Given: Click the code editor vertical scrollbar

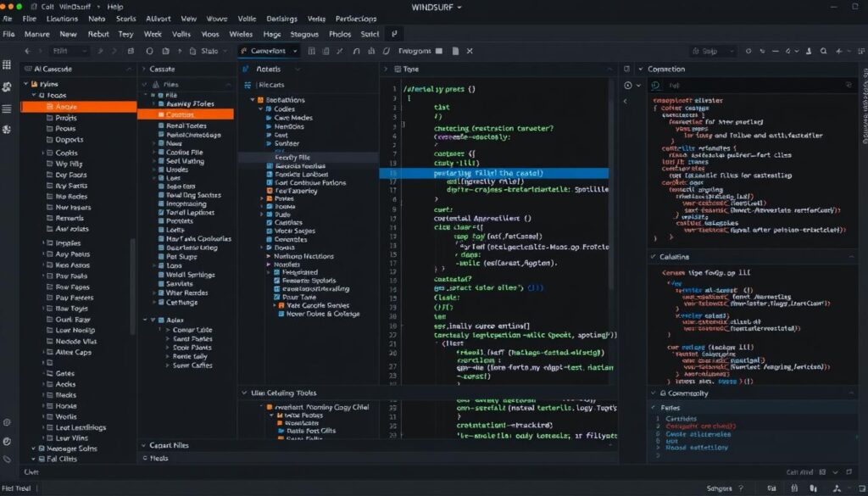Looking at the screenshot, I should [612, 182].
